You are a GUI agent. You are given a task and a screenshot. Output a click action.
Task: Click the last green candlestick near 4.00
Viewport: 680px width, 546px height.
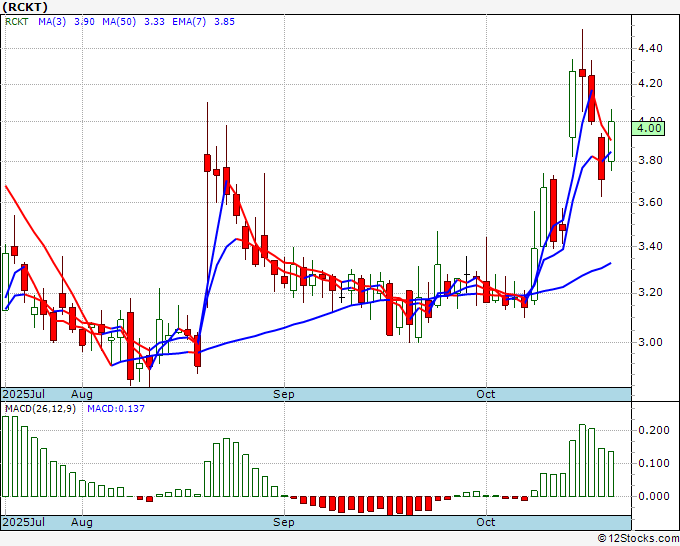coord(611,141)
